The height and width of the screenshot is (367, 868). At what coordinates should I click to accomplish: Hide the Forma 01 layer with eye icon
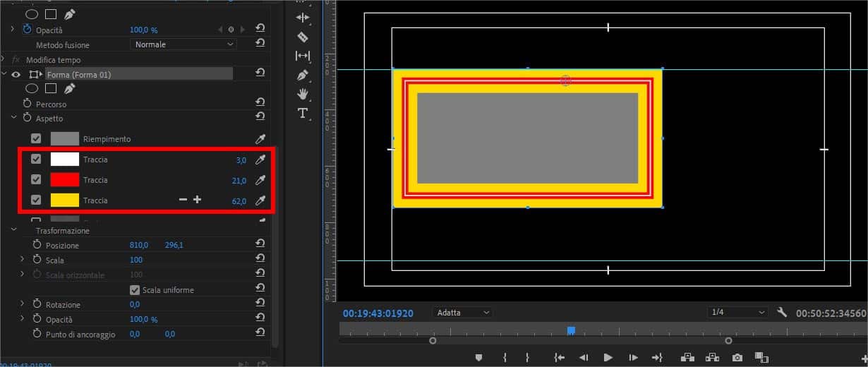pyautogui.click(x=16, y=74)
